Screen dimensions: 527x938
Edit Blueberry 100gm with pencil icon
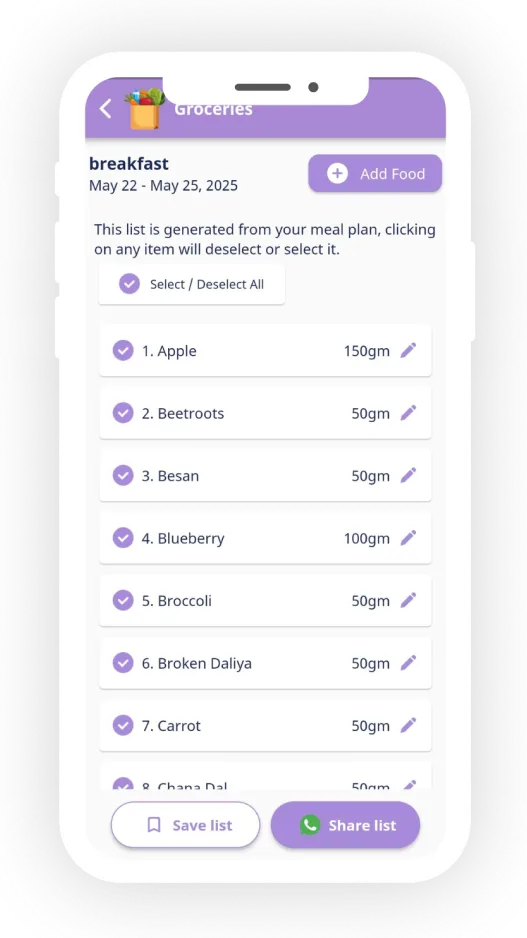click(x=408, y=538)
